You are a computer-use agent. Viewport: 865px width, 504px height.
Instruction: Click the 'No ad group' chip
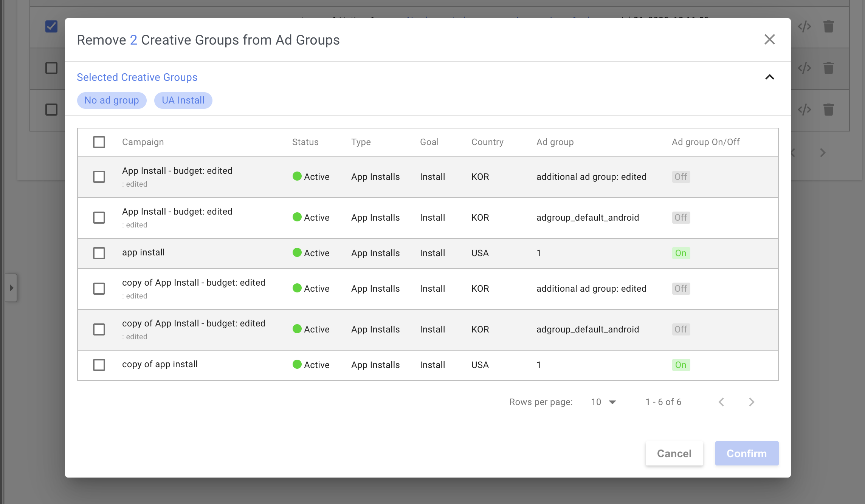point(112,100)
